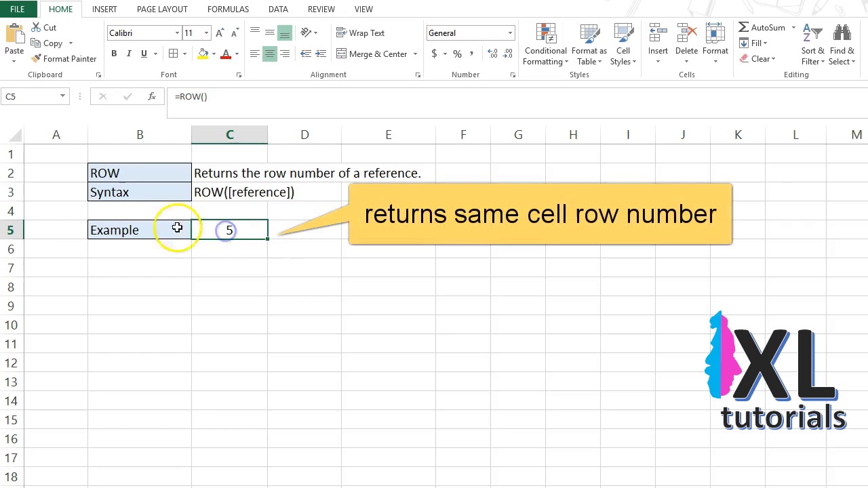Middle align the cell text
Image resolution: width=868 pixels, height=488 pixels.
pos(270,33)
